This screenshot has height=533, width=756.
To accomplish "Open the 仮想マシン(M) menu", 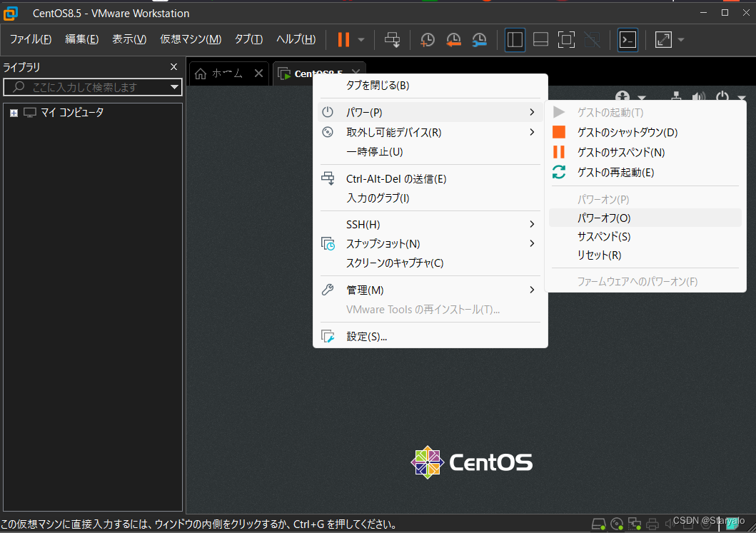I will coord(191,39).
